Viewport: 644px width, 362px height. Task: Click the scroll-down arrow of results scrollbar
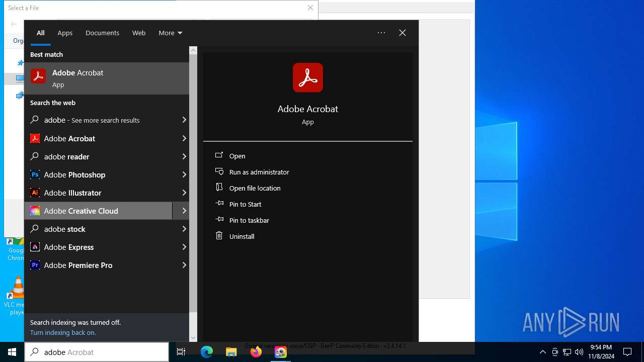(x=193, y=338)
